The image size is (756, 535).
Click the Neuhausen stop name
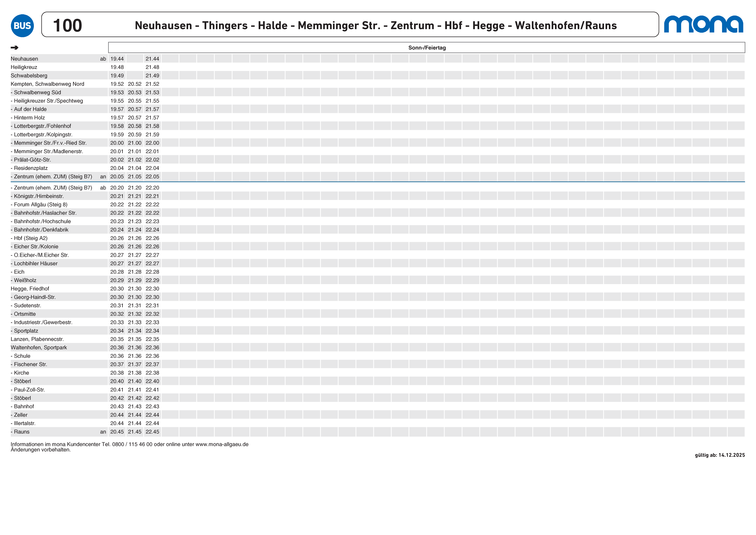coord(24,59)
